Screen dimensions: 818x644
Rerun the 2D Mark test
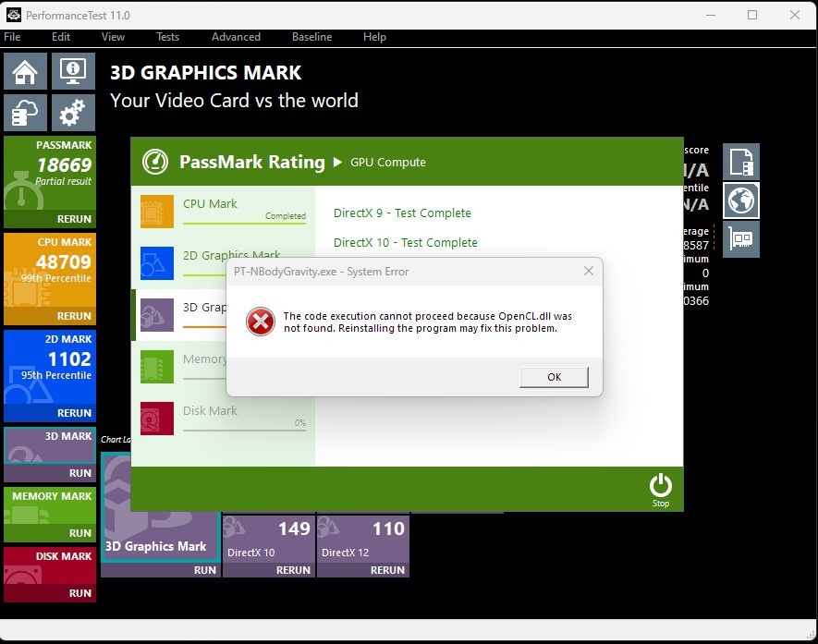coord(74,413)
